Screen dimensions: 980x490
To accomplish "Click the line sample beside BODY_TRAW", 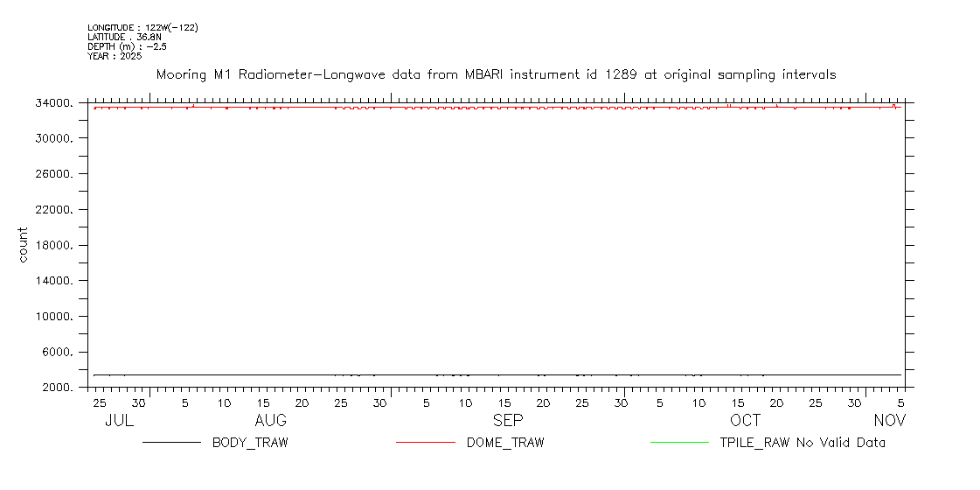I will (171, 443).
